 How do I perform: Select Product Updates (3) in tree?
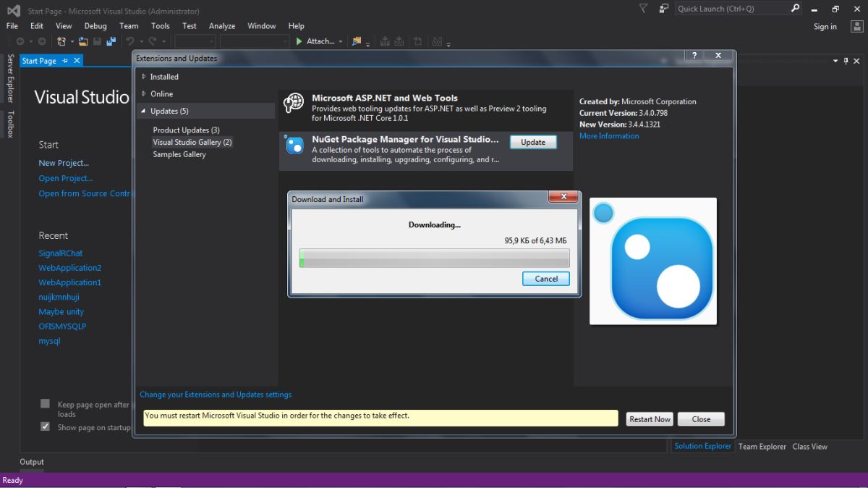[x=186, y=130]
